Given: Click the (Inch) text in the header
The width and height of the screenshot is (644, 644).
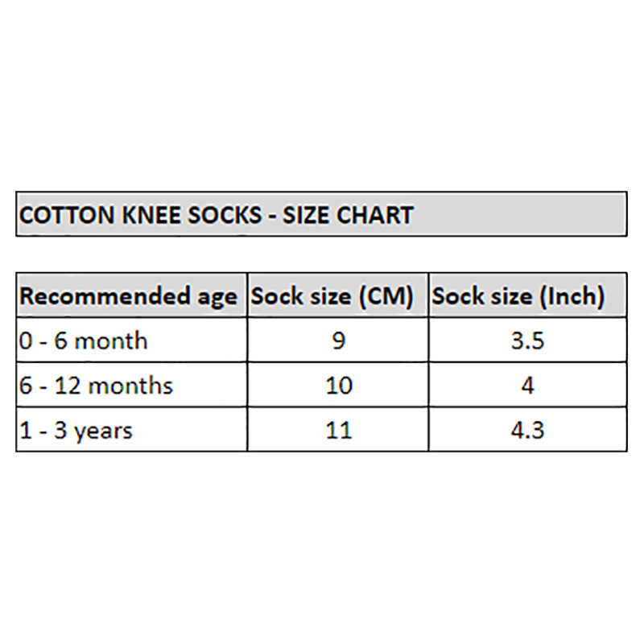Looking at the screenshot, I should (572, 296).
